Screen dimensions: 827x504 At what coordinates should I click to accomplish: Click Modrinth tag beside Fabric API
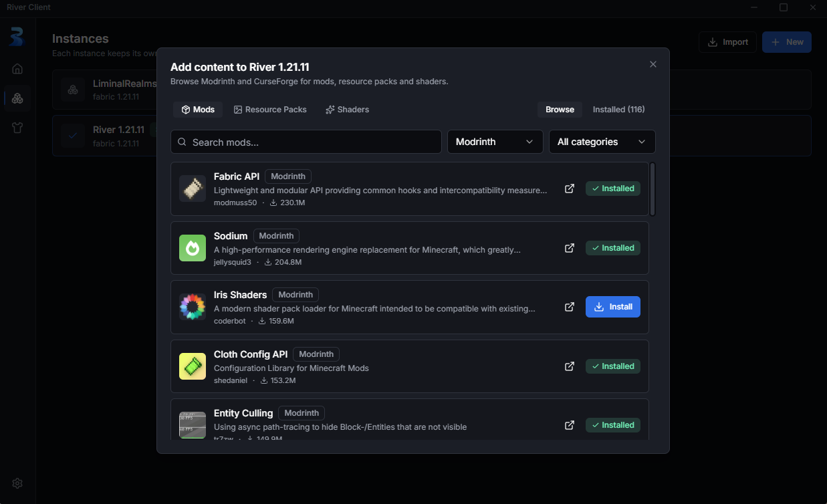click(288, 176)
